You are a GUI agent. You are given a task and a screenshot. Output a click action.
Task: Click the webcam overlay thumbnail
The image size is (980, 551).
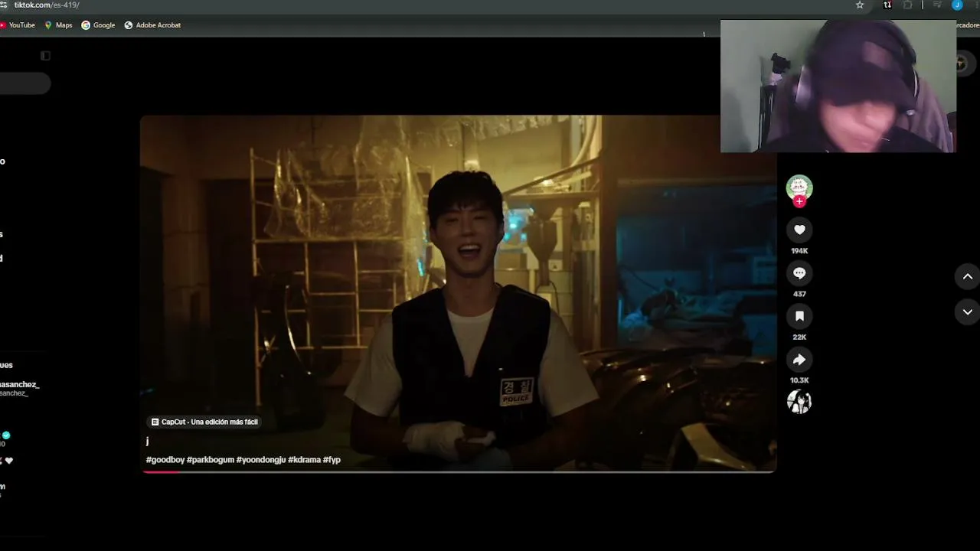point(838,86)
